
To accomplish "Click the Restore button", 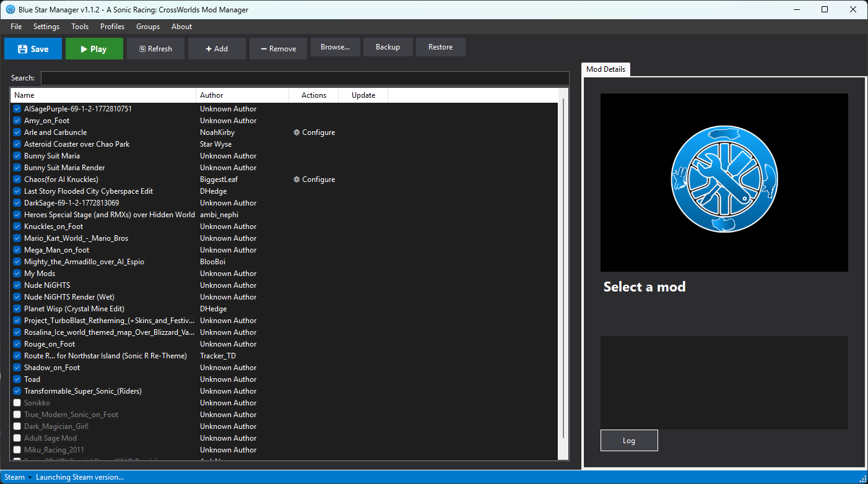I will coord(441,47).
